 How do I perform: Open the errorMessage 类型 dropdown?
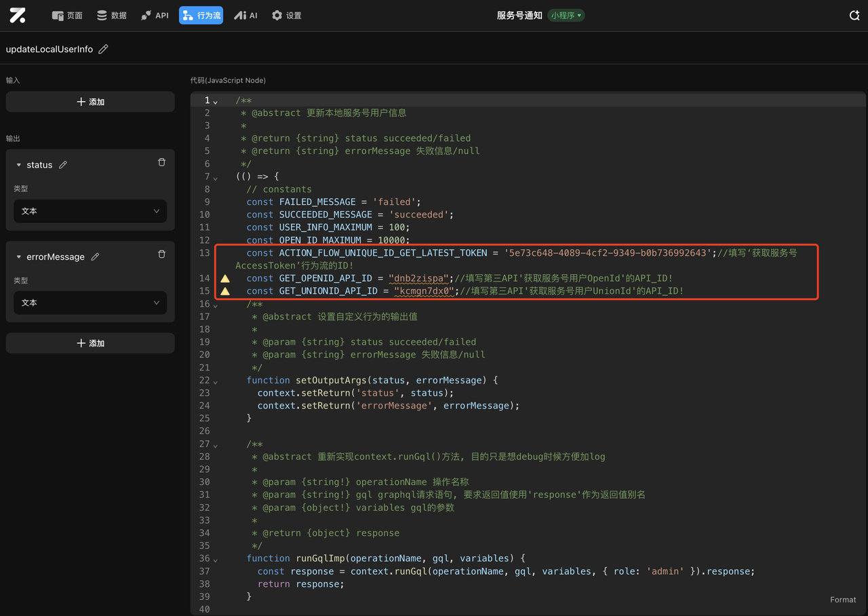tap(90, 303)
